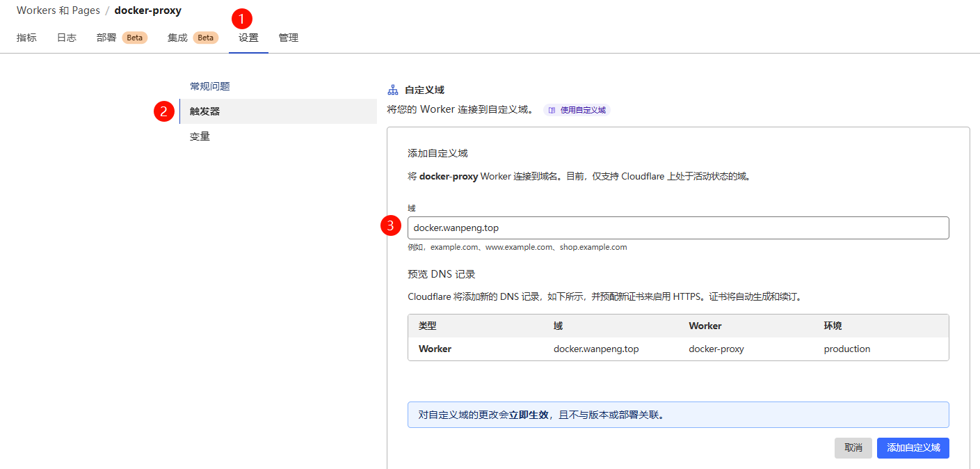980x469 pixels.
Task: Select 常规问题 in the sidebar
Action: click(x=209, y=86)
